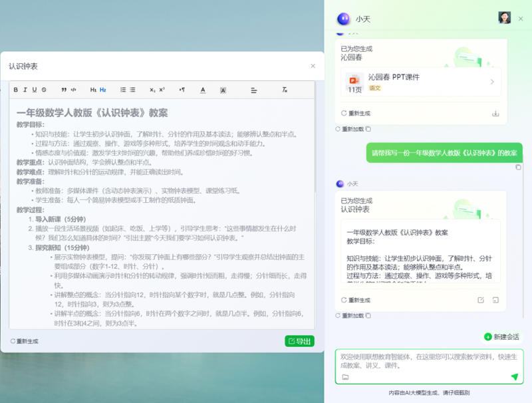Insert a blockquote using the quote icon
The width and height of the screenshot is (532, 403).
pos(64,90)
